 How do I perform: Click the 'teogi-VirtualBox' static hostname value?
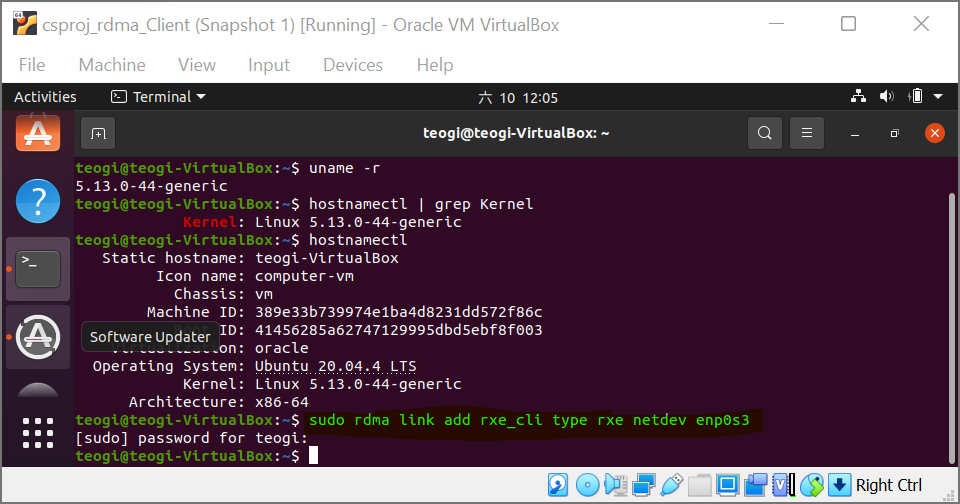[x=326, y=258]
